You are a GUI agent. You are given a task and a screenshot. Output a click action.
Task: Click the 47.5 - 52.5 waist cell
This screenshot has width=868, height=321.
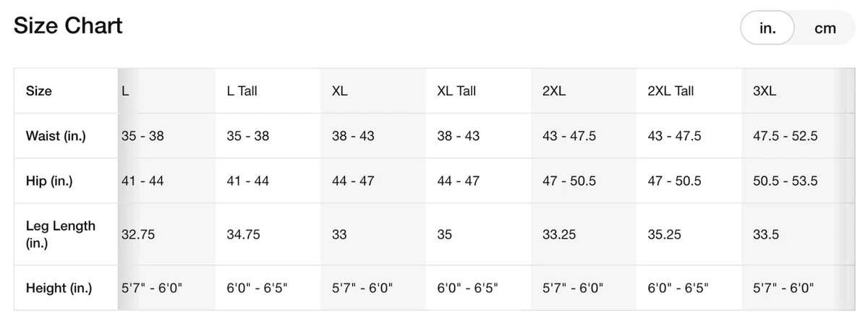pos(785,136)
